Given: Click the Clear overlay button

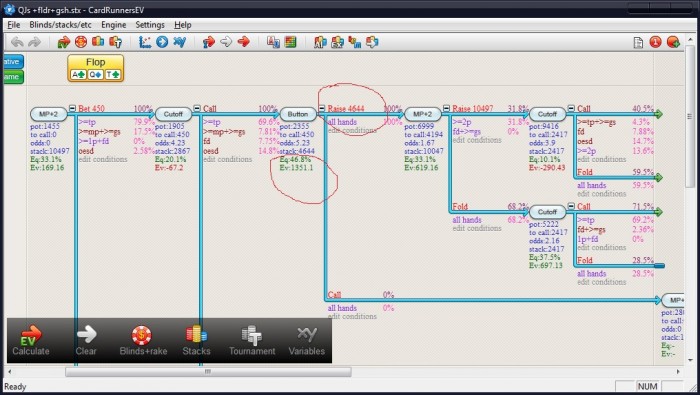Looking at the screenshot, I should (x=86, y=341).
